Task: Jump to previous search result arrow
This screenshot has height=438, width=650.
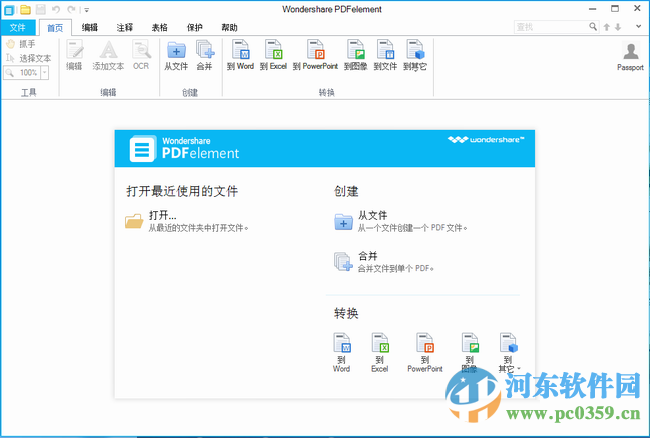Action: point(606,27)
